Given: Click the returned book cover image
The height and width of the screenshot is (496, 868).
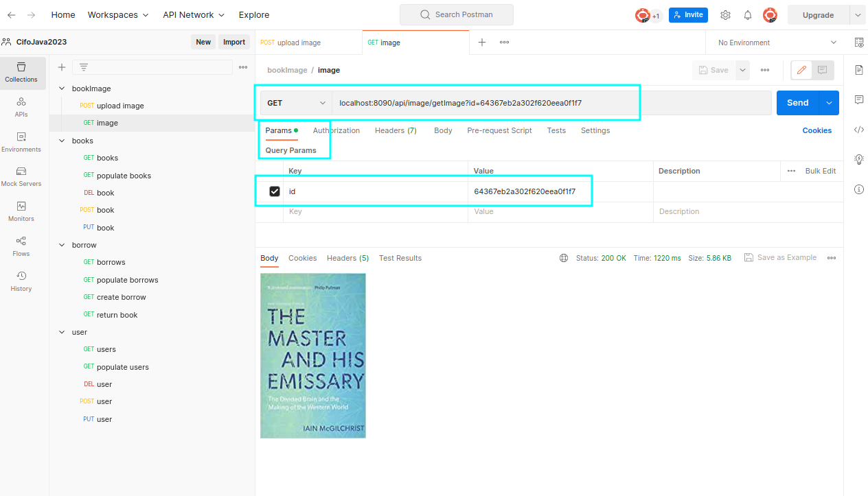Looking at the screenshot, I should pyautogui.click(x=313, y=355).
